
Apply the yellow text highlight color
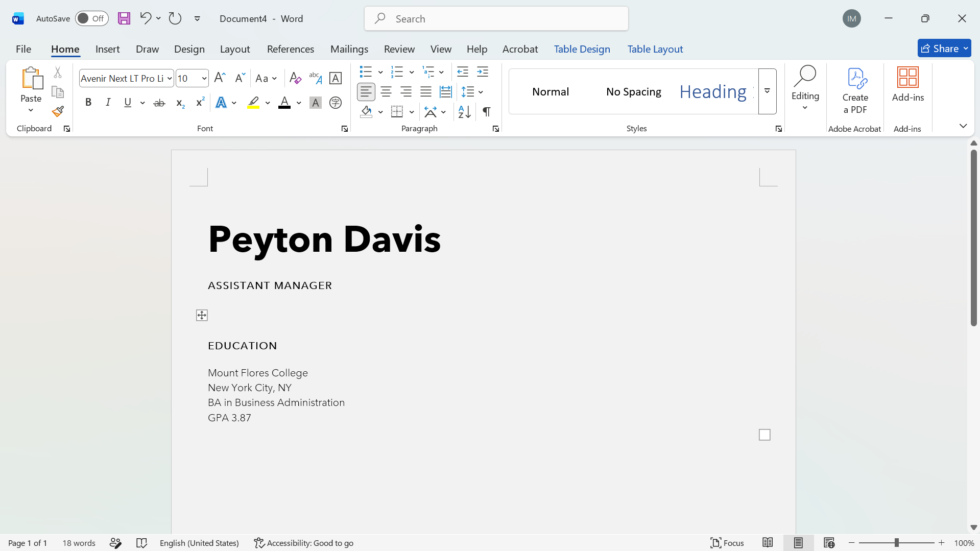[x=253, y=103]
